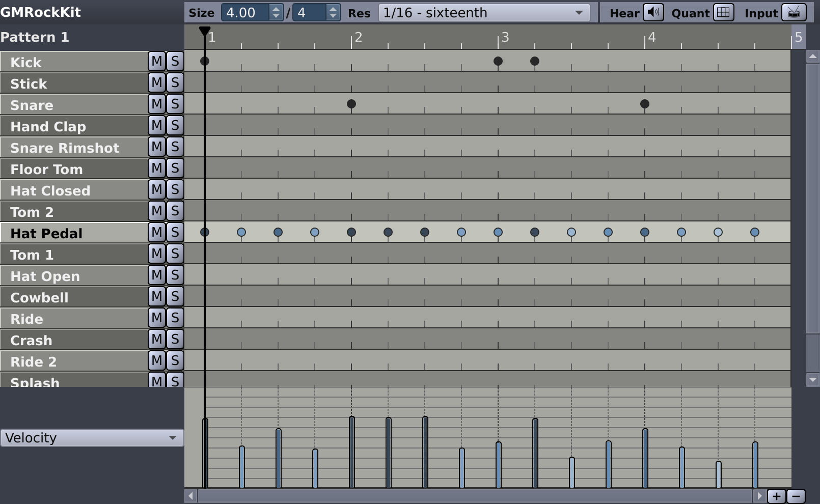Mute the Kick track

tap(156, 61)
